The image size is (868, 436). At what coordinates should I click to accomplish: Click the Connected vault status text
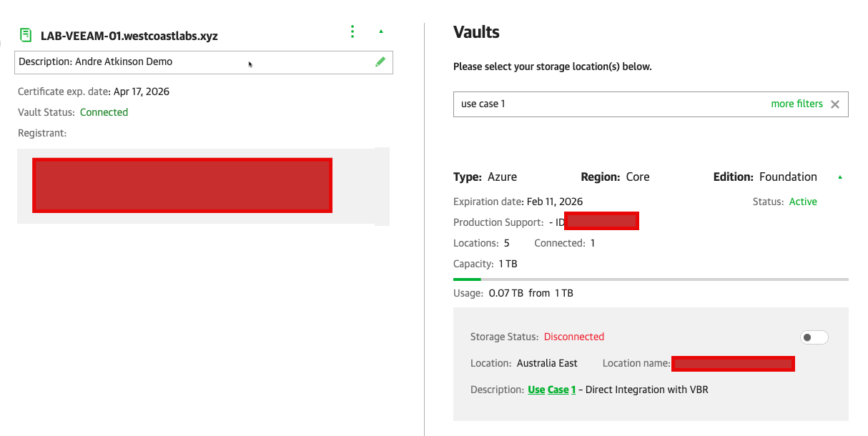pyautogui.click(x=104, y=112)
